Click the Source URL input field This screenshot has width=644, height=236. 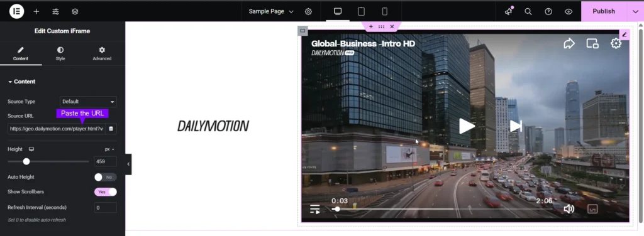coord(56,129)
